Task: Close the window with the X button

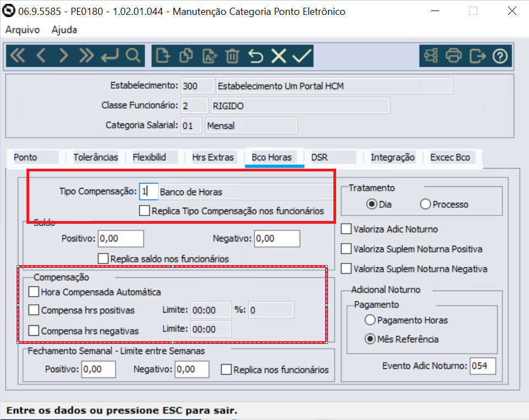Action: [512, 11]
